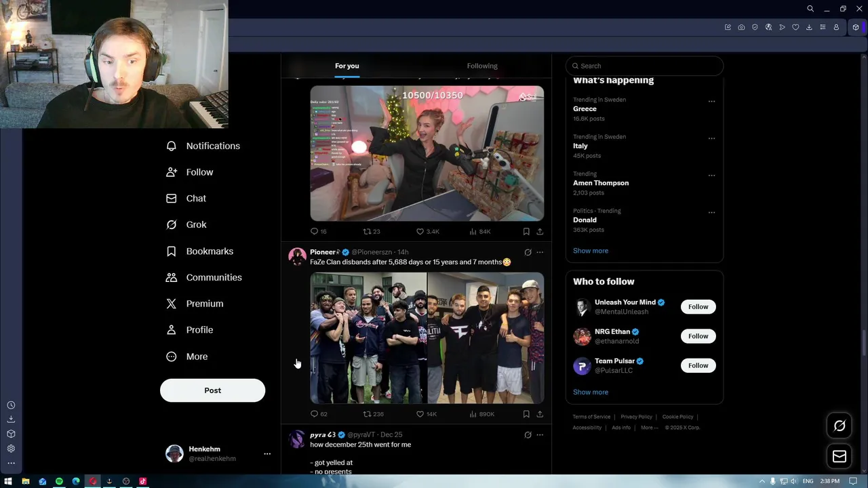
Task: Open more options for Italy trend
Action: 711,138
